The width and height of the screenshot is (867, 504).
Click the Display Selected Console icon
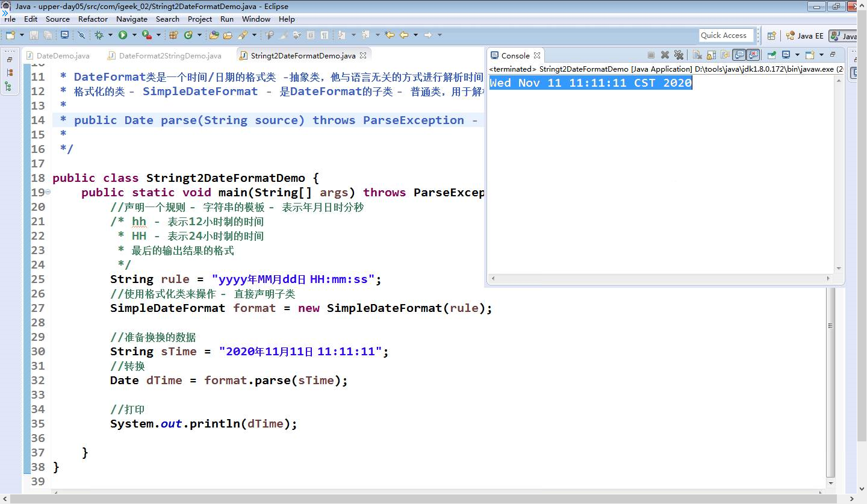pos(786,55)
